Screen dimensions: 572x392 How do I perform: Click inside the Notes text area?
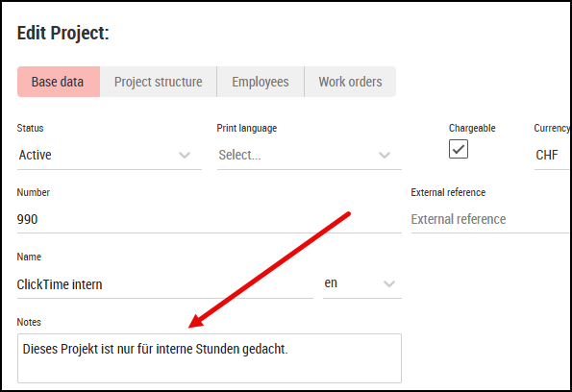210,358
